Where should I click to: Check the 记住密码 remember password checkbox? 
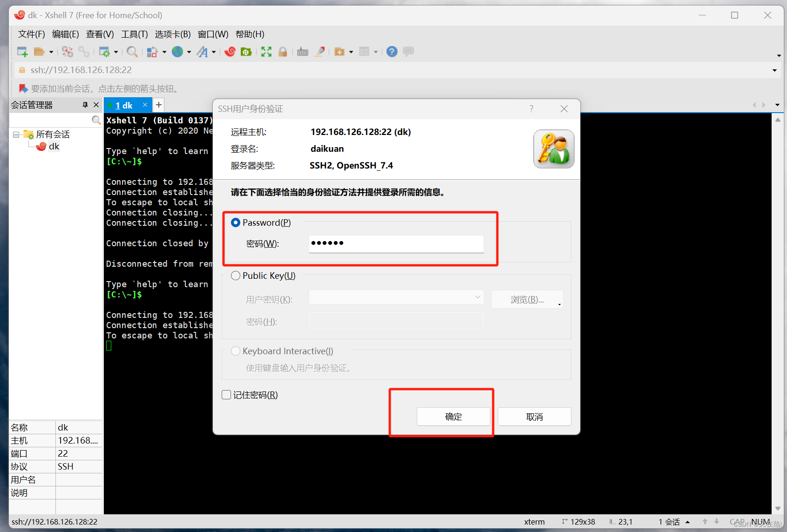226,395
